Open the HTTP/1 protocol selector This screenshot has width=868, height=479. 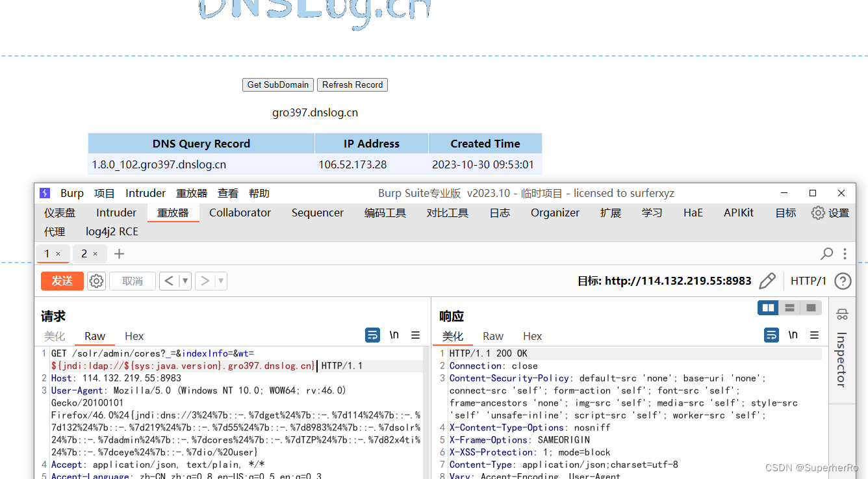click(808, 281)
